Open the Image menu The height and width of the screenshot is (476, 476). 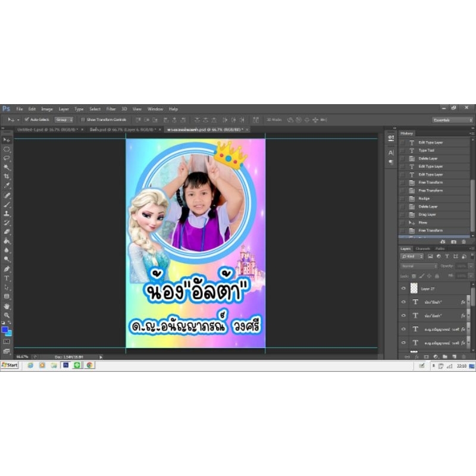47,109
